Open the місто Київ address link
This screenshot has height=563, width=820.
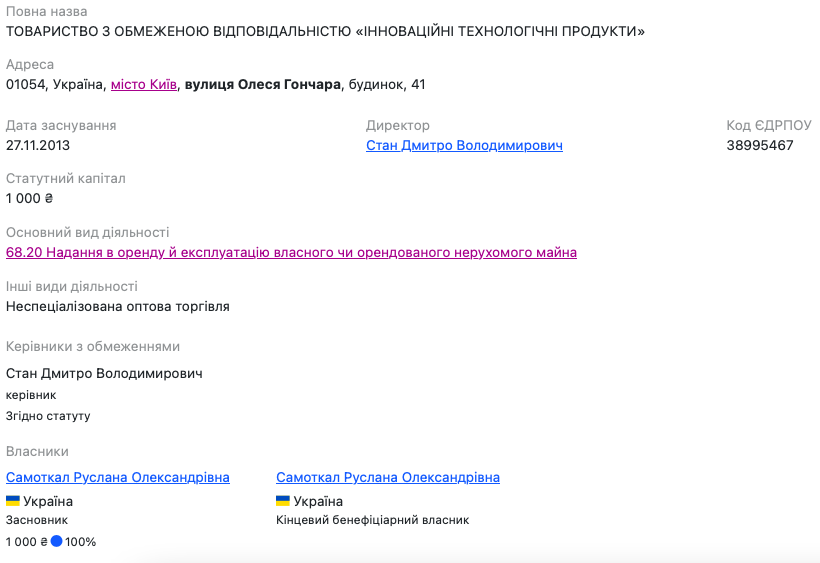pos(144,85)
